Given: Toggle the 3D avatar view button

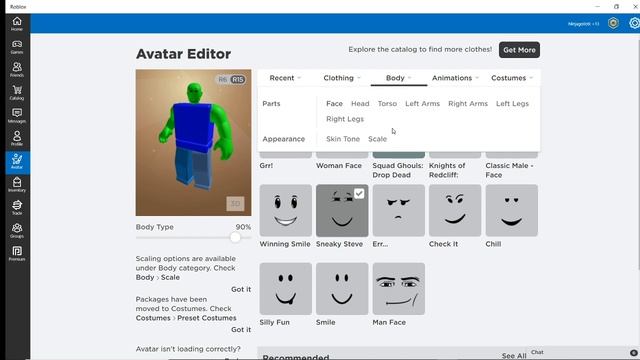Looking at the screenshot, I should (236, 204).
